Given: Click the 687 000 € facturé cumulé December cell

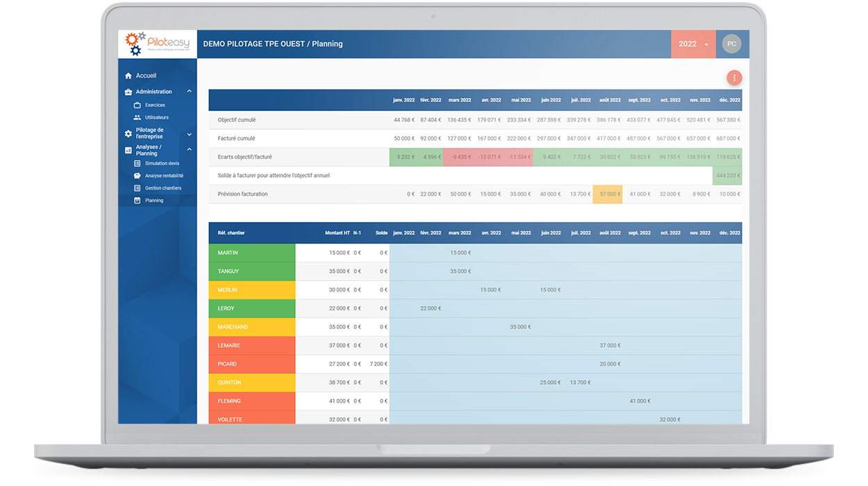Looking at the screenshot, I should (x=729, y=138).
